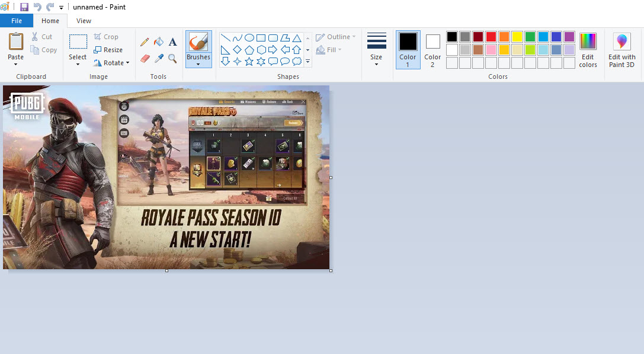
Task: Choose the Rectangle shape
Action: tap(261, 38)
